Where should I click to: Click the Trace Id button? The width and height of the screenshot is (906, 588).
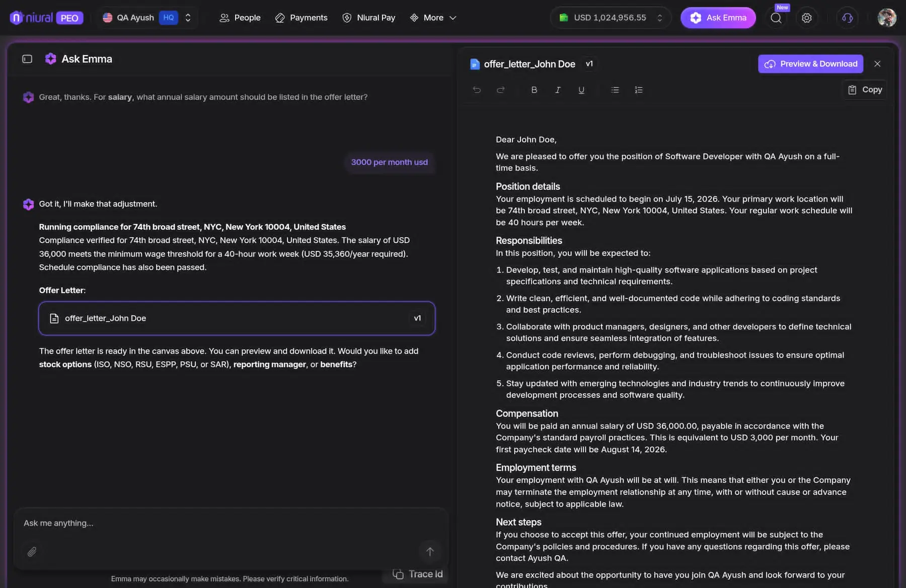tap(418, 574)
